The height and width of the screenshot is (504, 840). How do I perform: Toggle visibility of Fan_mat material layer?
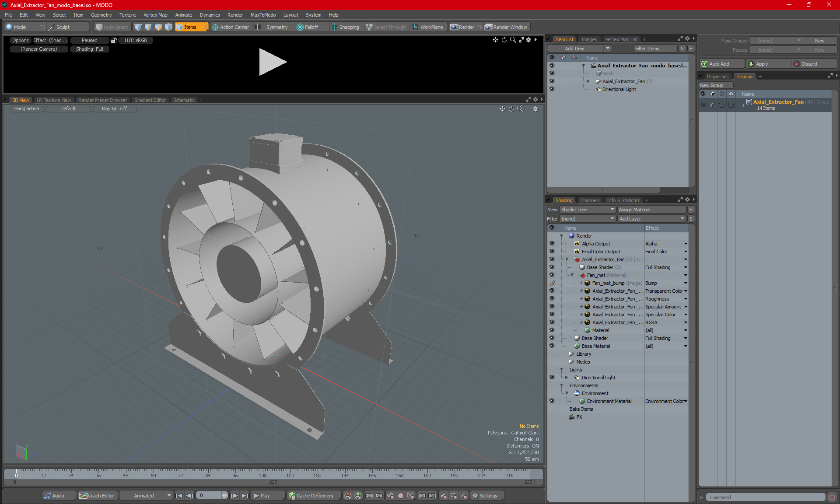(x=552, y=275)
